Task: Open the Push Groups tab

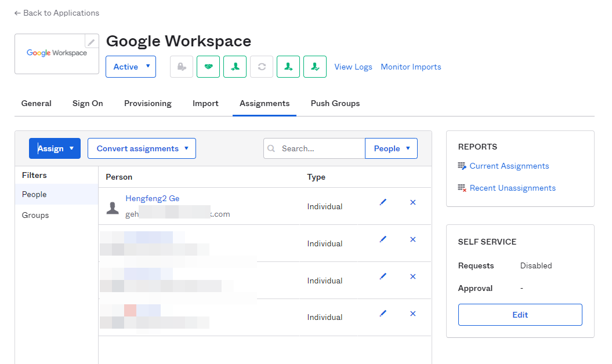Action: click(335, 103)
